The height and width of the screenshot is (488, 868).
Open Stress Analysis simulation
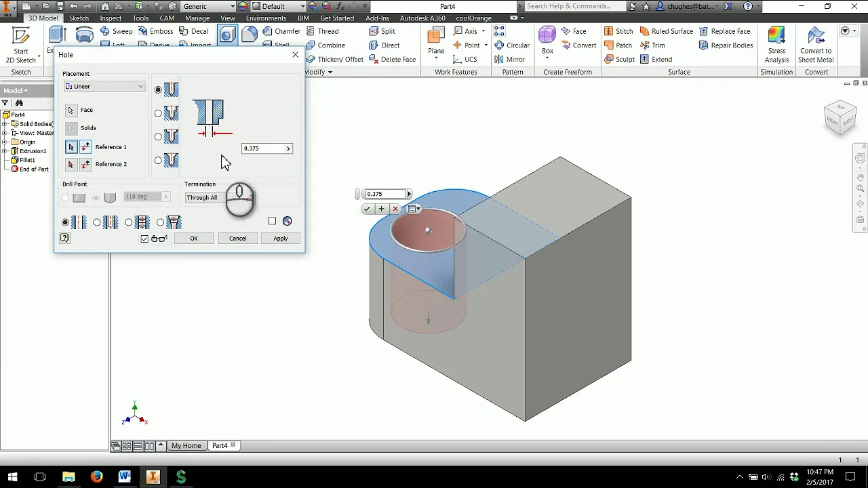coord(776,45)
